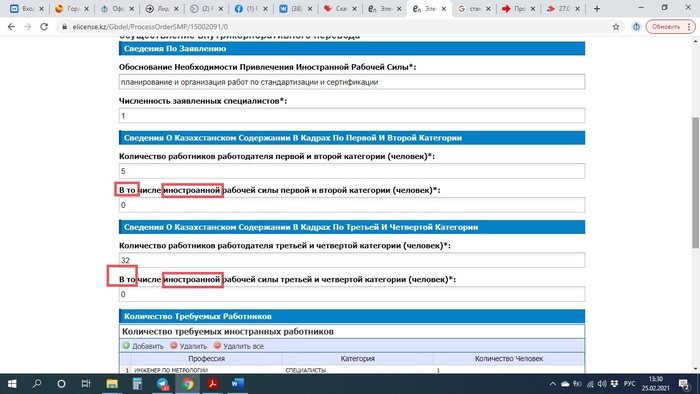Select the ИНЖЕНЕР ПО МЕТРОЛОГИИ row cell
Image resolution: width=700 pixels, height=394 pixels.
206,370
